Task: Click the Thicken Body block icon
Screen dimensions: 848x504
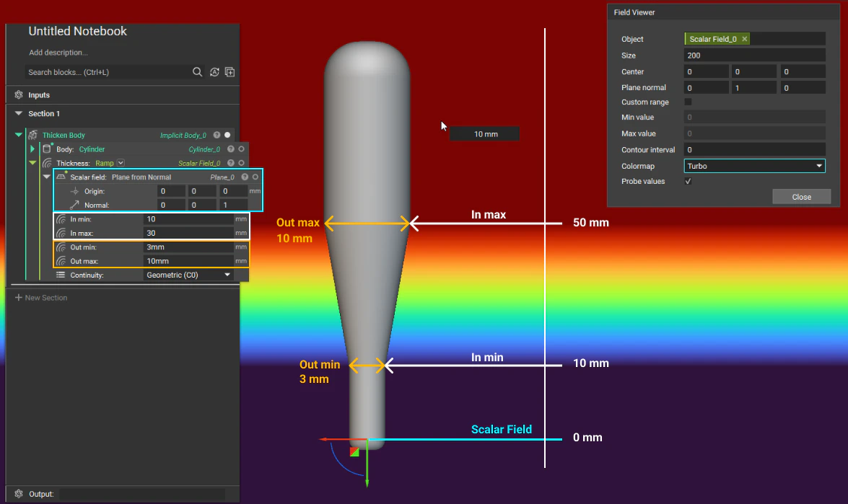Action: pos(33,135)
